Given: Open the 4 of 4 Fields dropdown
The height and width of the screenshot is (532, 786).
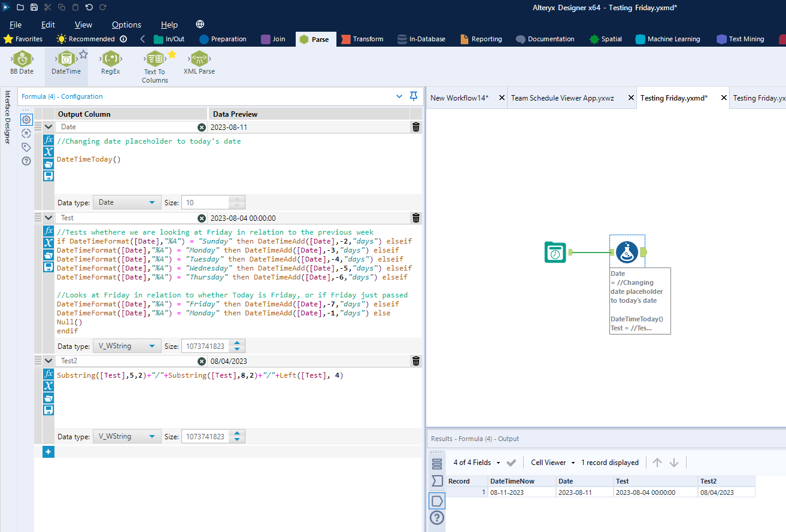Looking at the screenshot, I should 477,463.
